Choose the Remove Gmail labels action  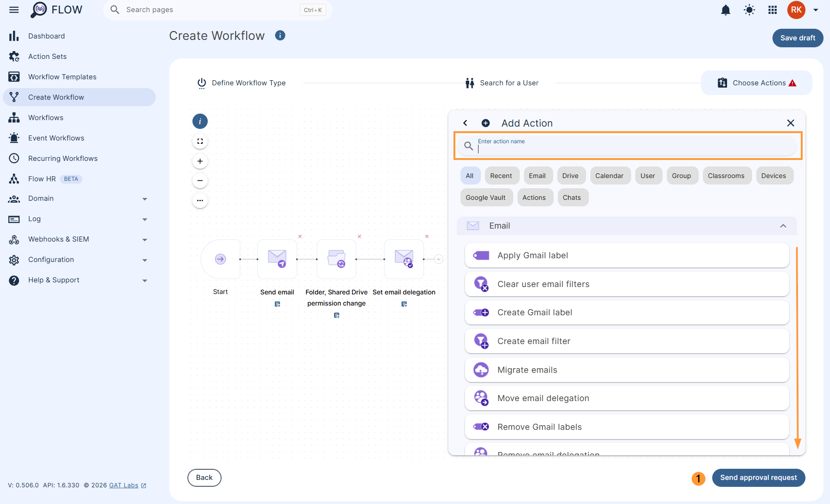(627, 427)
